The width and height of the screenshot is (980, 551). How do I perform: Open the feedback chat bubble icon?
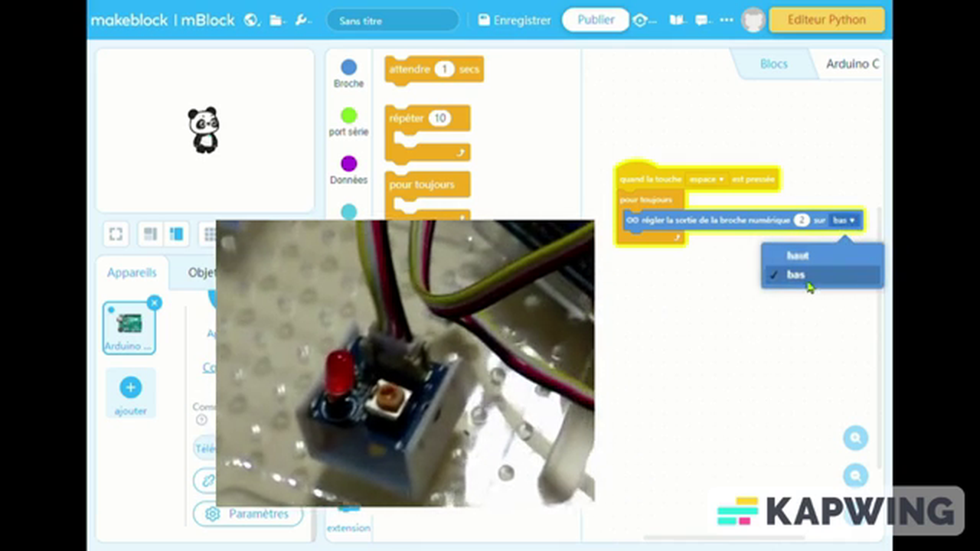click(x=701, y=21)
